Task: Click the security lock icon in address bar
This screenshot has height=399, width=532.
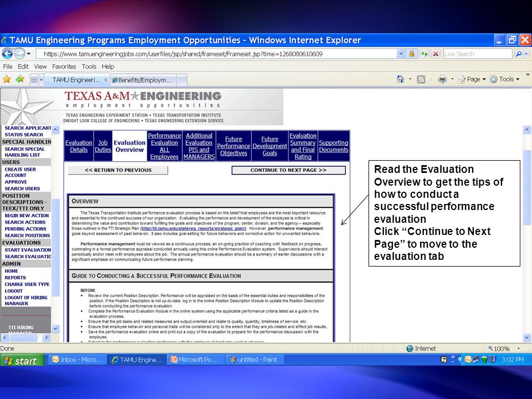Action: [412, 54]
